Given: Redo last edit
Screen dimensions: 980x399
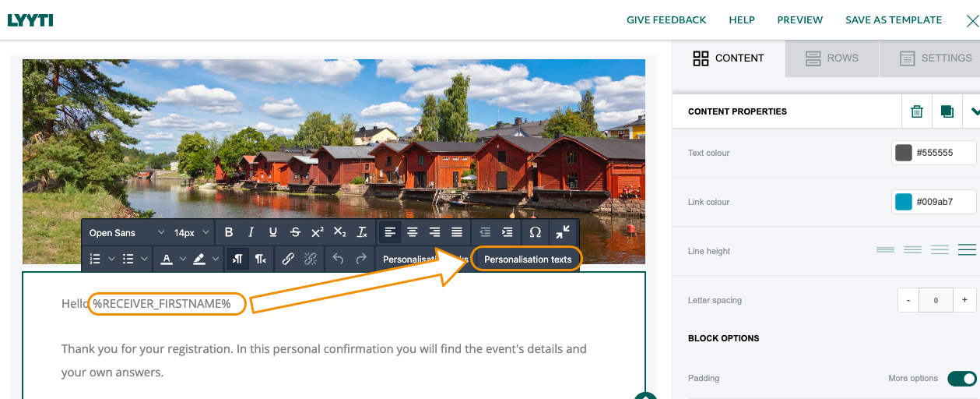Looking at the screenshot, I should coord(360,259).
